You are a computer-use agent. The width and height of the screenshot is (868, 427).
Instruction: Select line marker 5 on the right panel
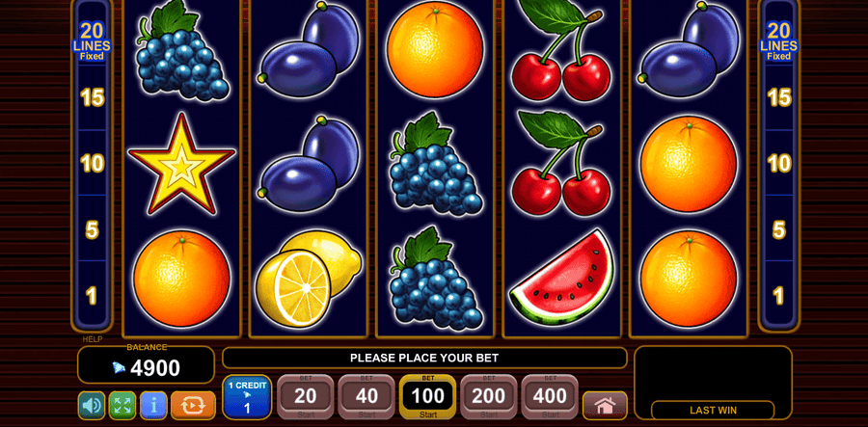[x=779, y=229]
